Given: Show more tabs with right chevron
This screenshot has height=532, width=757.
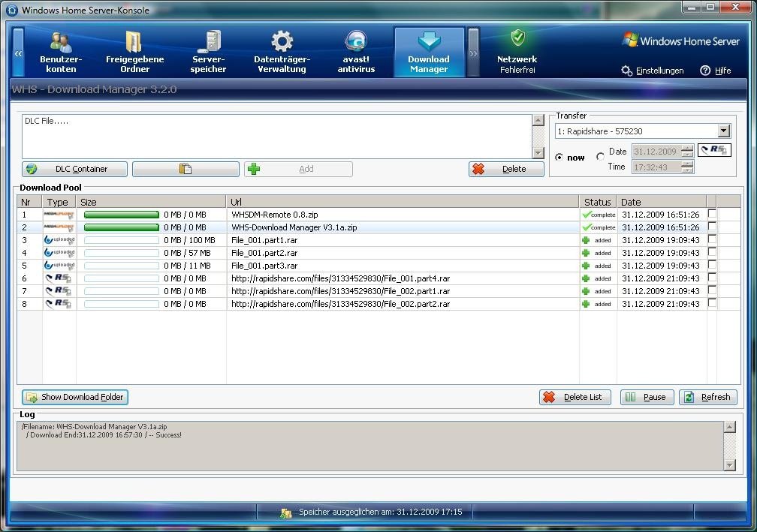Looking at the screenshot, I should click(x=473, y=53).
